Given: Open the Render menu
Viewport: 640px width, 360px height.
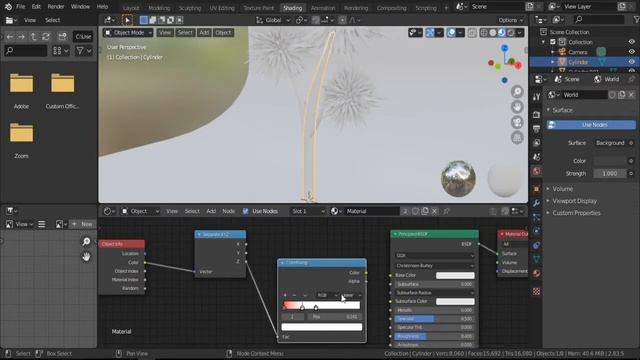Looking at the screenshot, I should 56,7.
